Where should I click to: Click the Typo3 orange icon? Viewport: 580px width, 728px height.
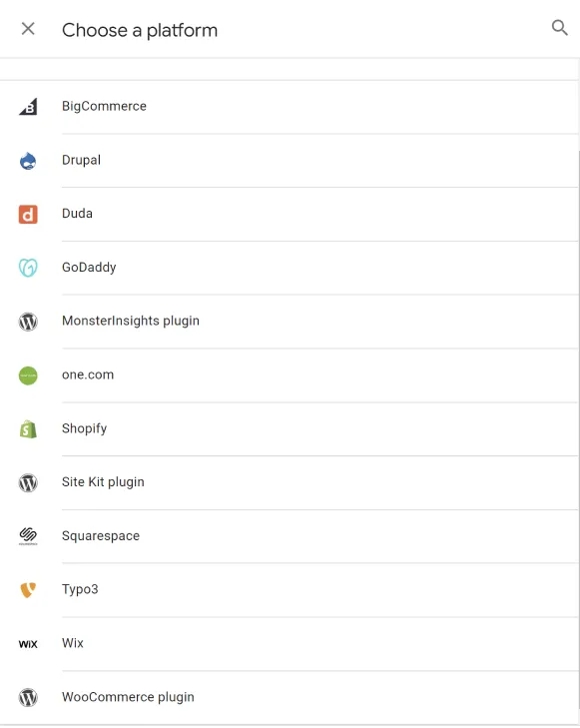pos(28,589)
